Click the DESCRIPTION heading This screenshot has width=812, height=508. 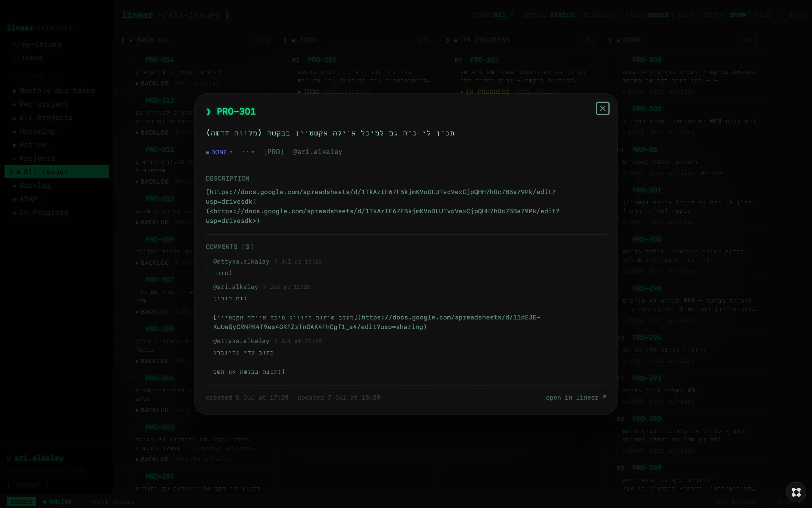[x=228, y=178]
